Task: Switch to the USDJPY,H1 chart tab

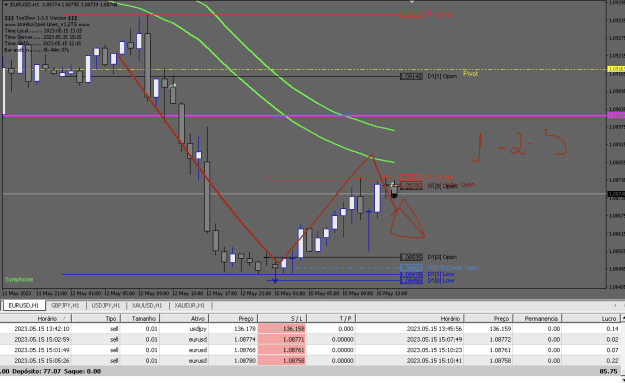Action: 106,306
